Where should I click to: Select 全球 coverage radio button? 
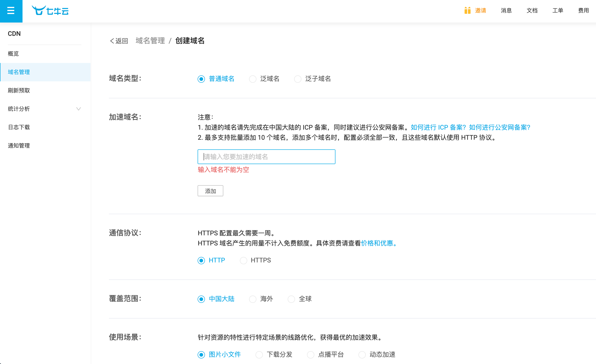(x=291, y=299)
